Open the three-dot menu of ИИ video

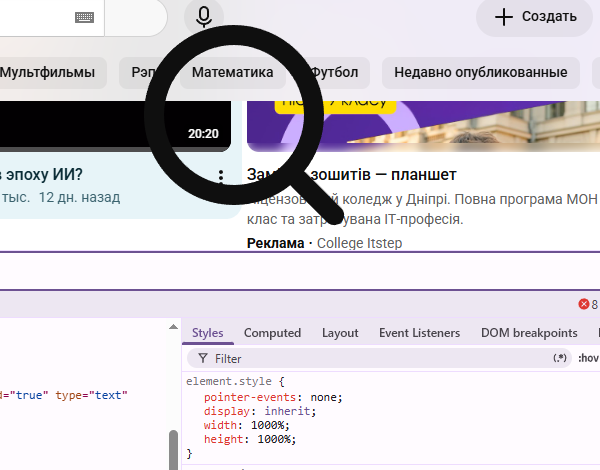click(221, 176)
